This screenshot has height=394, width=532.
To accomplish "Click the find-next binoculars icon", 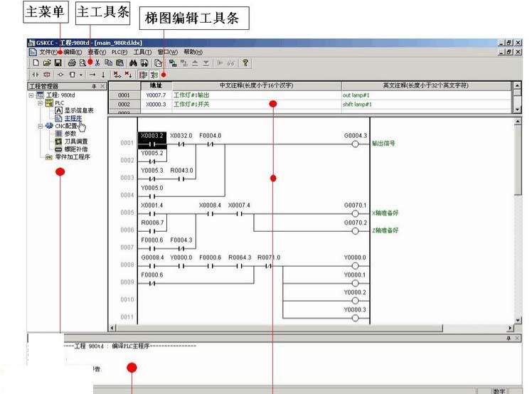I will pos(144,63).
